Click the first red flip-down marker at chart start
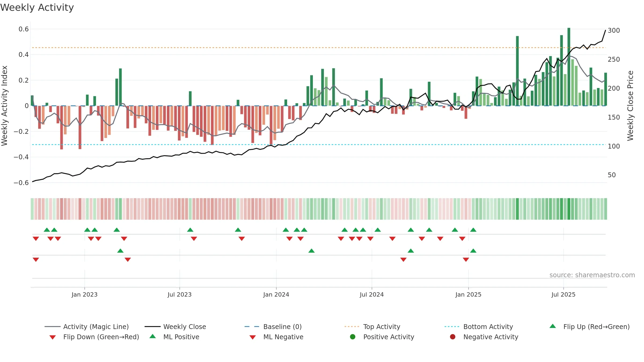Viewport: 644px width, 362px height. 36,239
